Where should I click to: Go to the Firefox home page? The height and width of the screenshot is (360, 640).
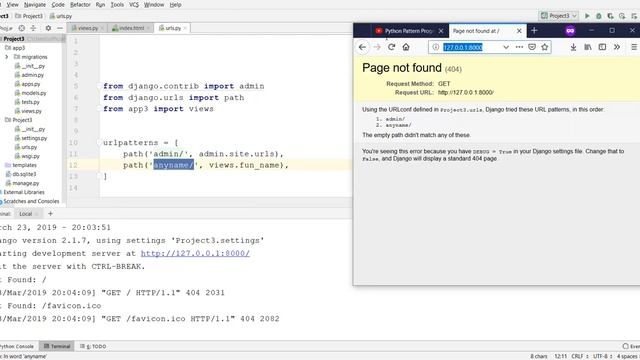pyautogui.click(x=406, y=47)
